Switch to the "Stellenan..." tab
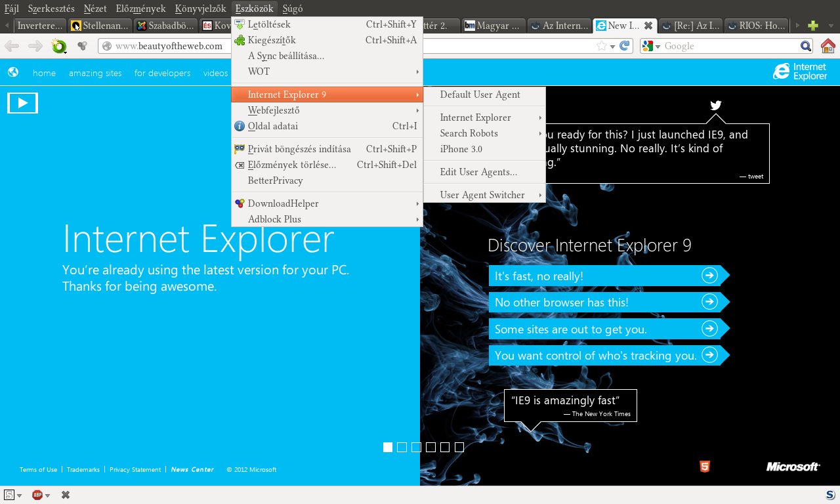Image resolution: width=840 pixels, height=504 pixels. [x=100, y=26]
